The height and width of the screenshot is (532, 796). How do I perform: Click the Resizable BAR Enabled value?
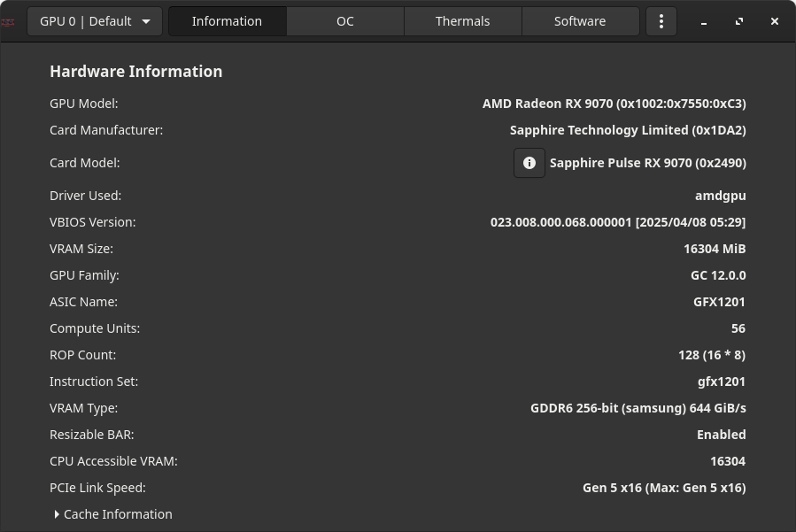click(721, 435)
